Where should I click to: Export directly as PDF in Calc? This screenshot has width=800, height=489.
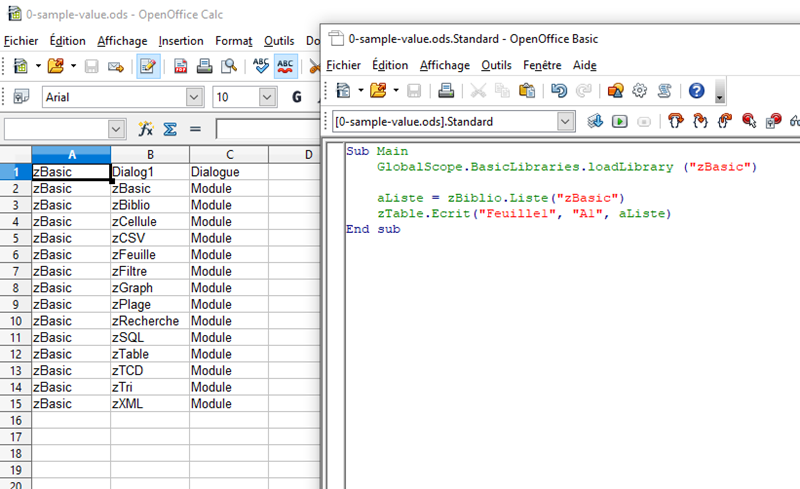coord(180,66)
